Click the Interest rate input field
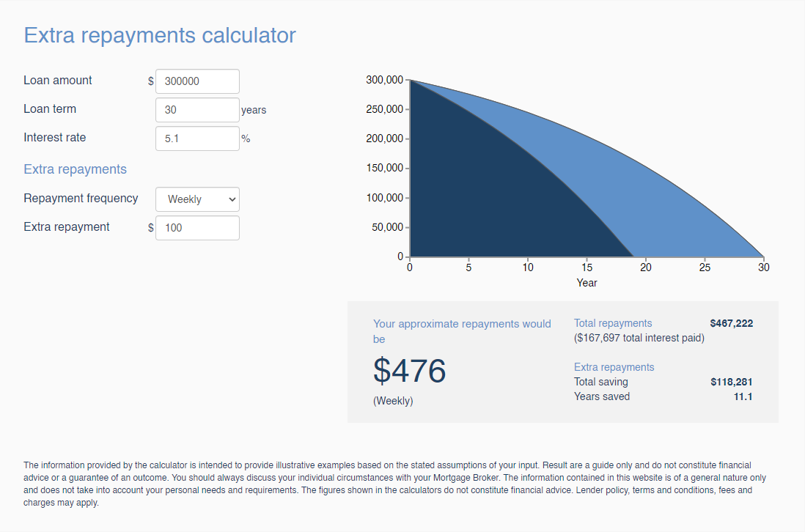 pos(196,138)
